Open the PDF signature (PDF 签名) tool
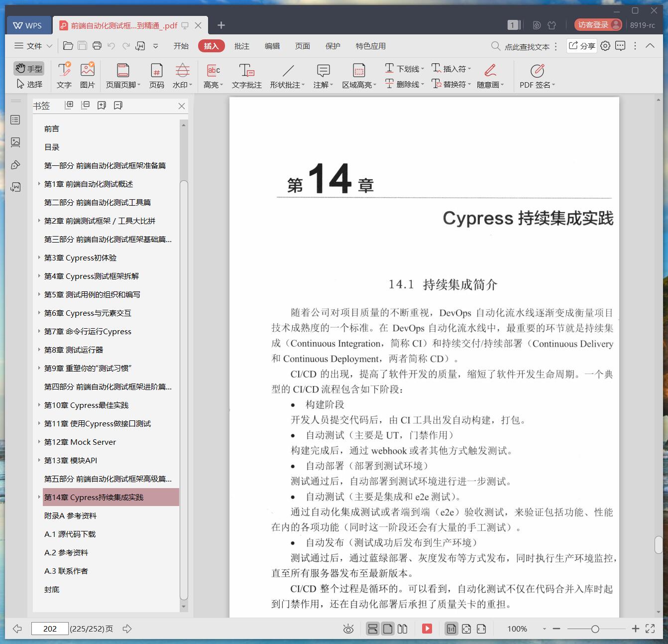The width and height of the screenshot is (668, 644). pos(537,75)
